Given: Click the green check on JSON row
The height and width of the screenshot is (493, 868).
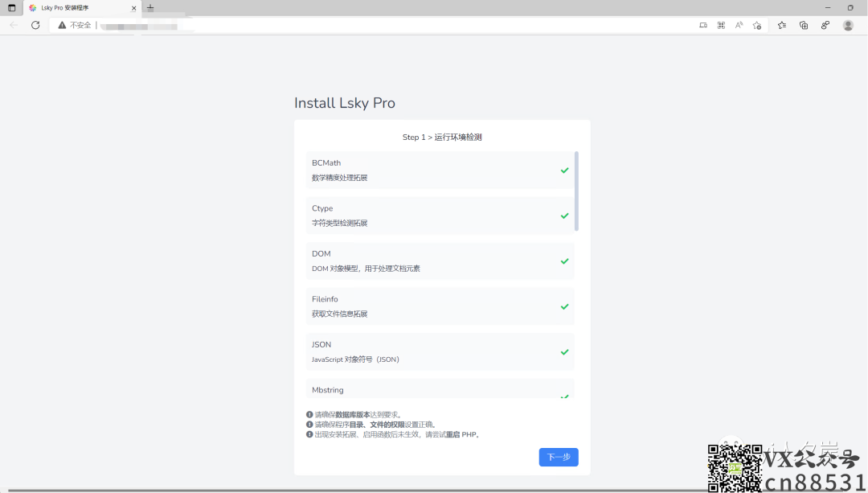Looking at the screenshot, I should coord(565,352).
